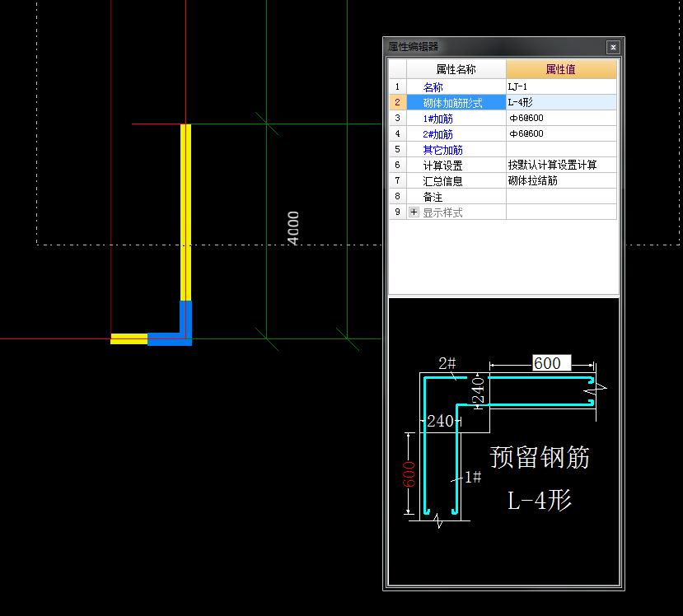Click the red 600 dimension in diagram
This screenshot has height=616, width=683.
click(409, 474)
